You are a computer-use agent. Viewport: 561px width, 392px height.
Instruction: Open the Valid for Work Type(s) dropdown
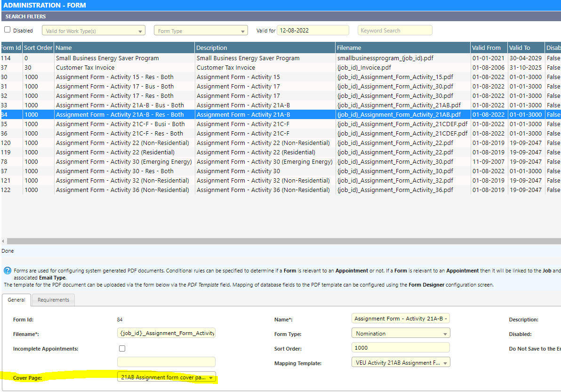(94, 31)
